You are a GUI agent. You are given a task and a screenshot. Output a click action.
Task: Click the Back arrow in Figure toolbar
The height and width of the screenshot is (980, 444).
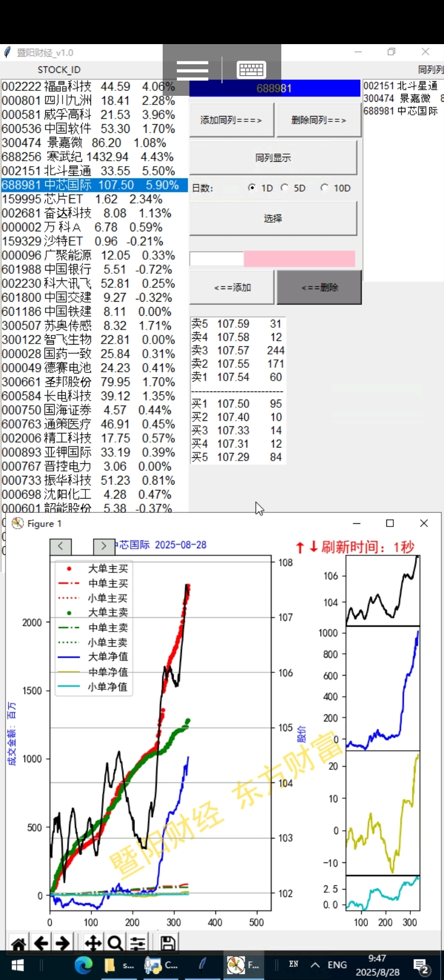(41, 944)
